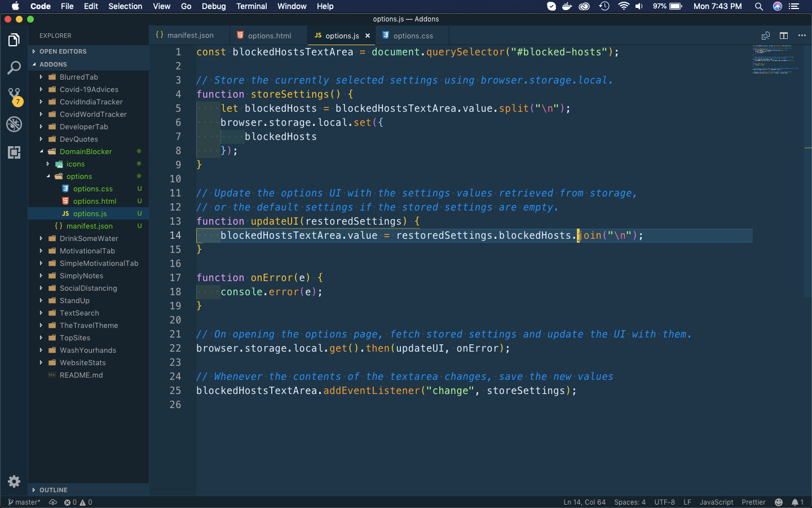Click the Creative Cloud menu bar icon
This screenshot has height=508, width=812.
tap(585, 6)
